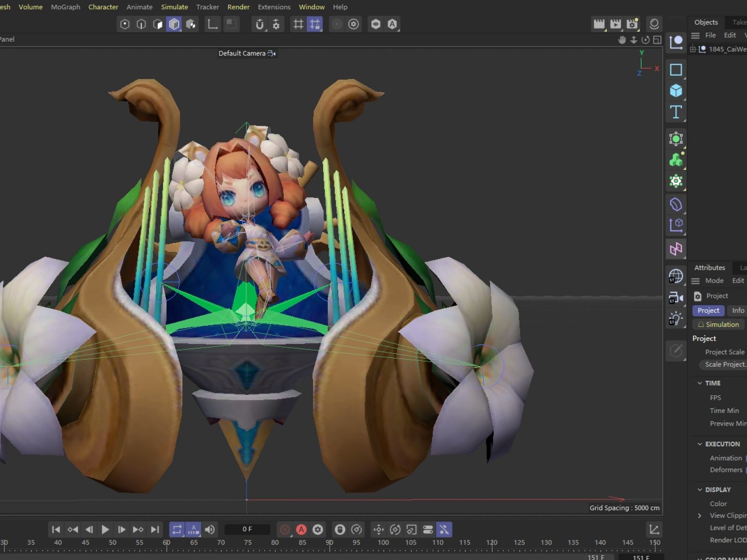
Task: Open Edit Render Settings icon
Action: pos(633,24)
